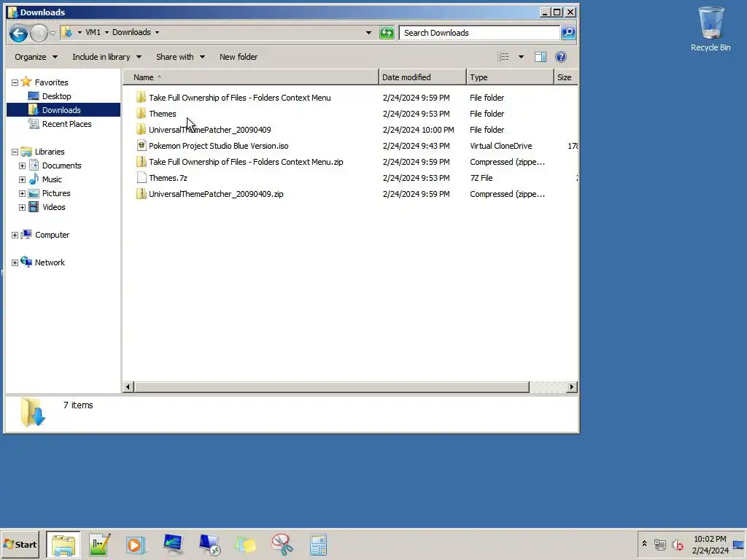The image size is (747, 560).
Task: Sort by the Name column header
Action: pyautogui.click(x=251, y=77)
